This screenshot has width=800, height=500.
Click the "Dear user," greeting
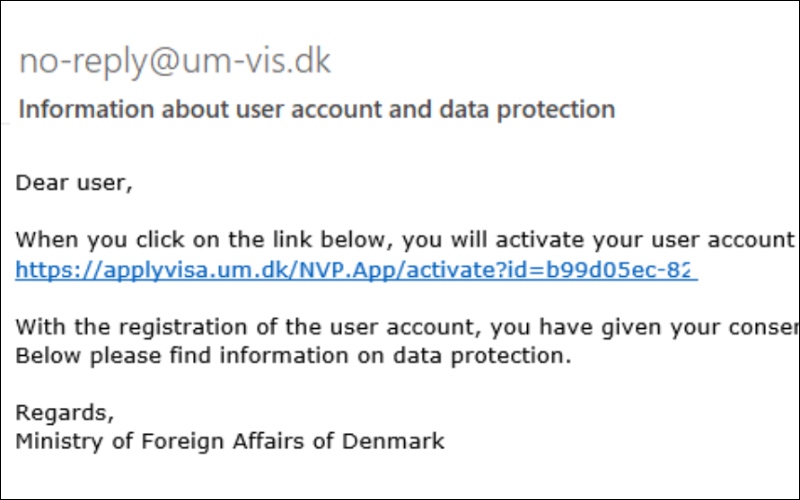(74, 184)
